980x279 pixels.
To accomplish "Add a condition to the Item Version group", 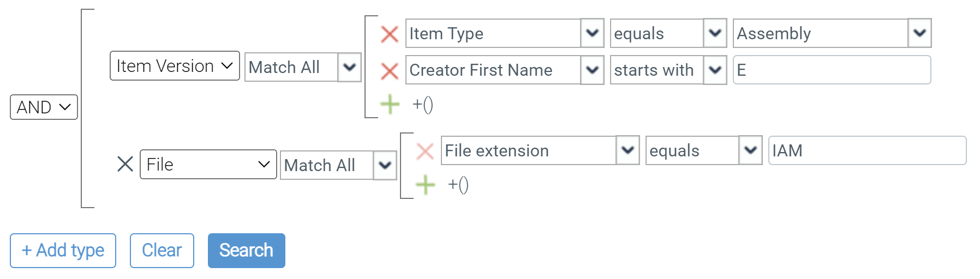I will pos(390,104).
